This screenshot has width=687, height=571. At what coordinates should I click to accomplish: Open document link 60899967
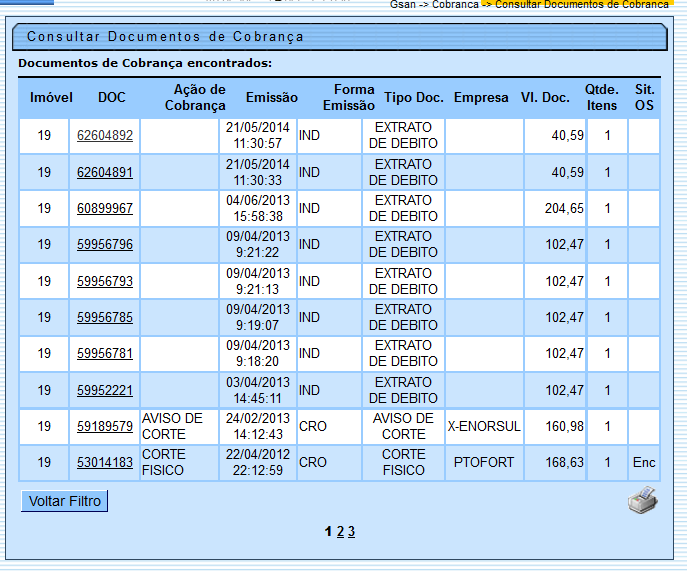click(x=105, y=208)
